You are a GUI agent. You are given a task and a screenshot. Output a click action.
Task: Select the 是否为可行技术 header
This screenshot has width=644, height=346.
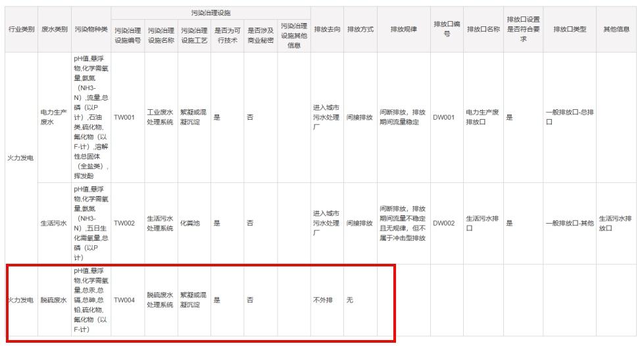coord(228,36)
